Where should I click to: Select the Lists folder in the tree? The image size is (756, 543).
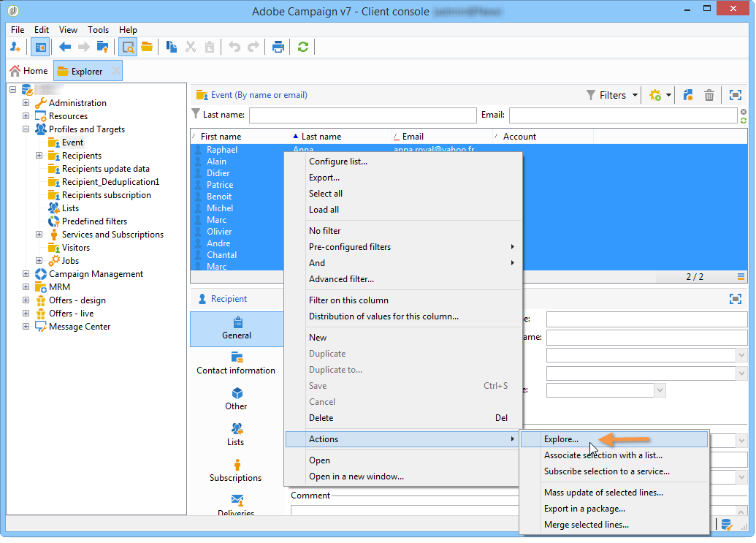(x=70, y=208)
